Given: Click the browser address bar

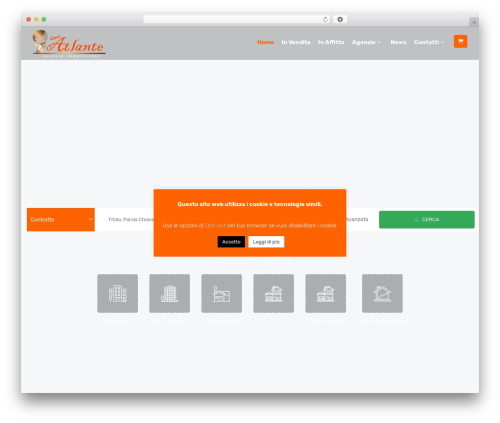Looking at the screenshot, I should coord(233,20).
